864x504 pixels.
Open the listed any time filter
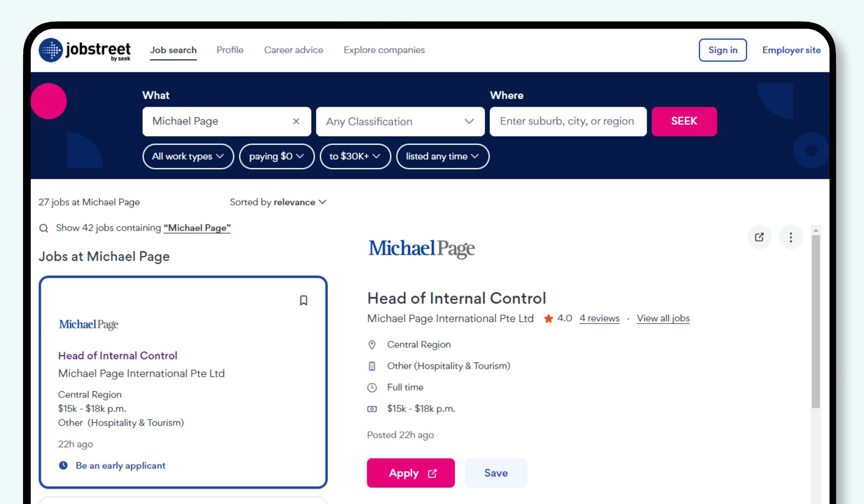click(x=442, y=156)
